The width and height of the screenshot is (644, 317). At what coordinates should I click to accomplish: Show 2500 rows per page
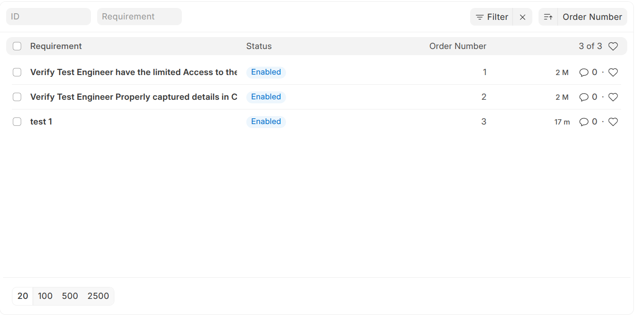pyautogui.click(x=98, y=296)
